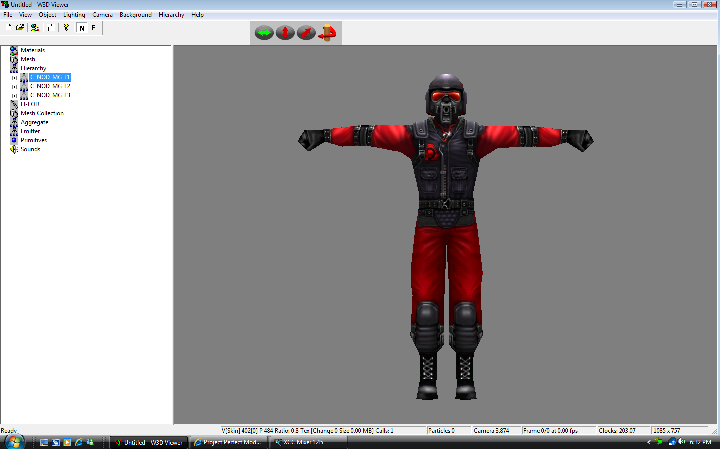
Task: Click the H-LOD node icon
Action: pyautogui.click(x=14, y=104)
